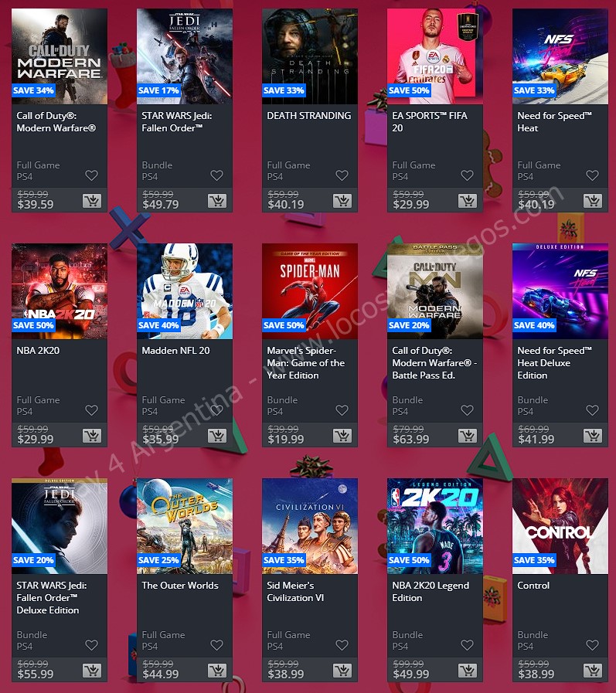Viewport: 616px width, 693px height.
Task: Open STAR WARS Jedi Fallen Order Deluxe title
Action: pos(52,597)
